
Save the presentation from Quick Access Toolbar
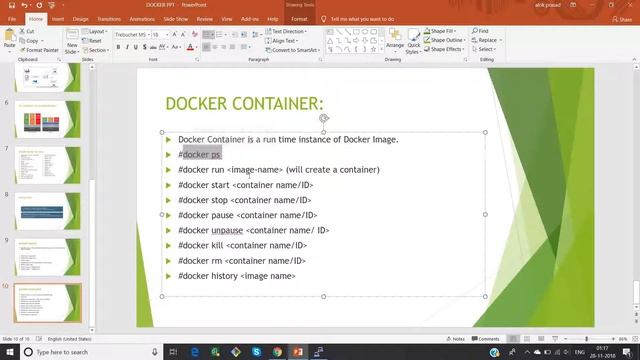(11, 5)
